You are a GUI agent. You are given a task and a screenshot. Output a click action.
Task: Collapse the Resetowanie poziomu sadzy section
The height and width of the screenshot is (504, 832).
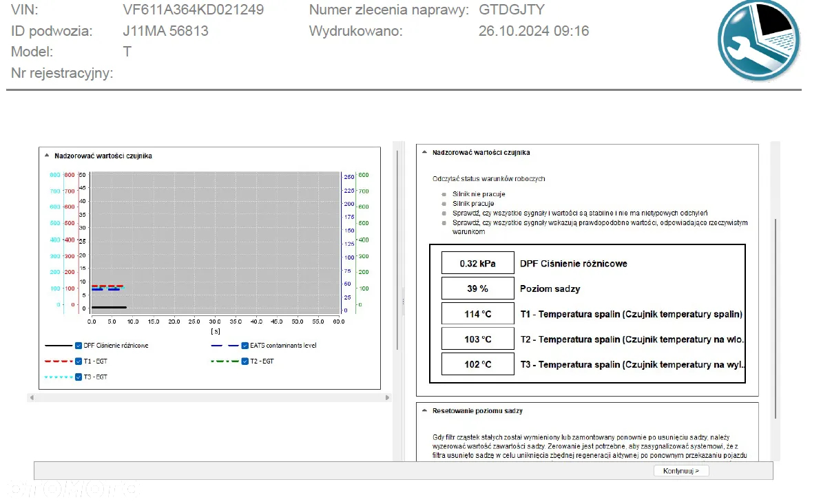coord(424,410)
